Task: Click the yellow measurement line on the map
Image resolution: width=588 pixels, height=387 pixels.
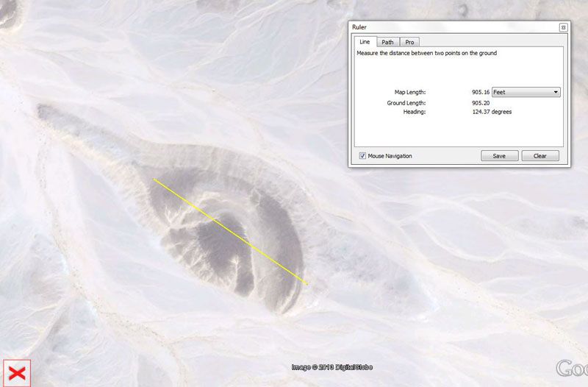Action: (231, 232)
